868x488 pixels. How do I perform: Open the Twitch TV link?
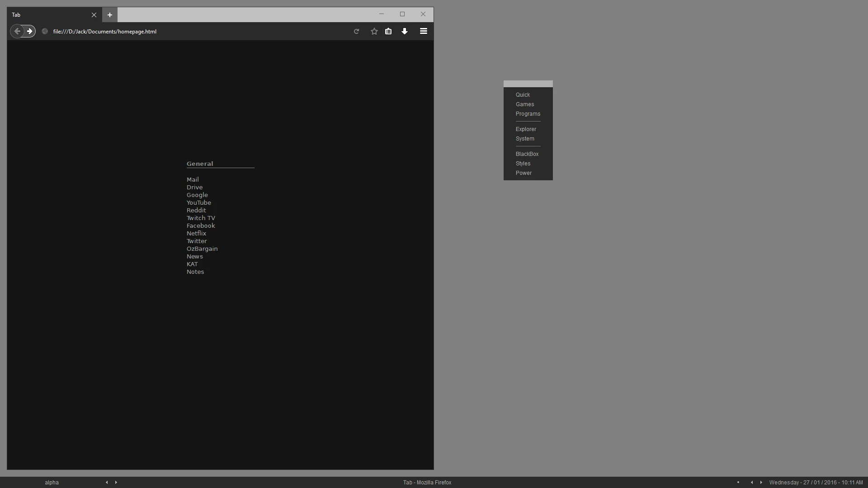coord(201,218)
